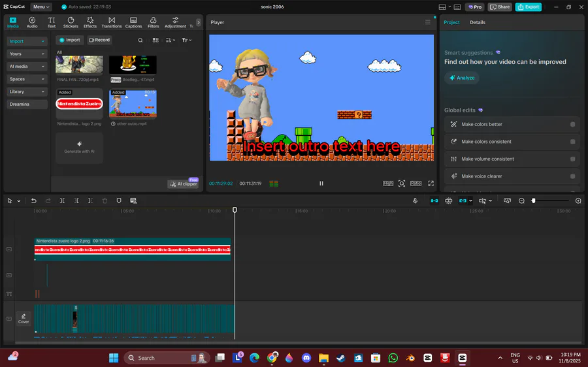Image resolution: width=588 pixels, height=367 pixels.
Task: Click the timeline zoom-in magnifier icon
Action: click(578, 200)
